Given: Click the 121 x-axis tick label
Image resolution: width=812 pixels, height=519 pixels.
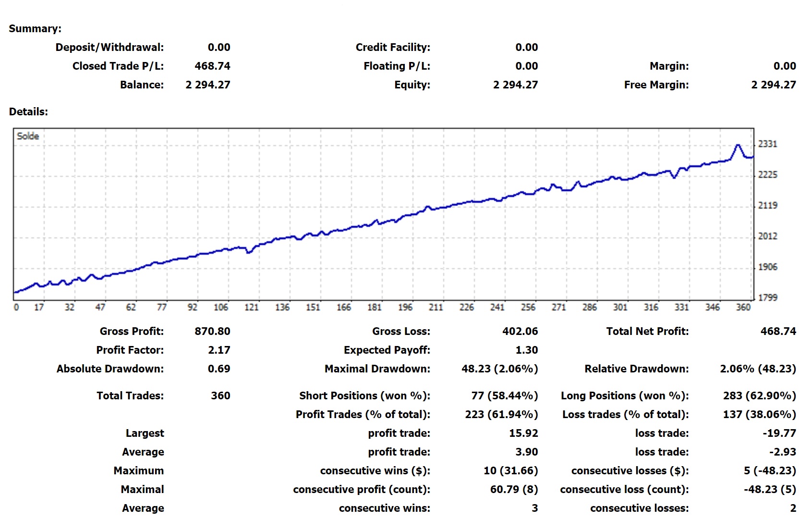Looking at the screenshot, I should [251, 307].
